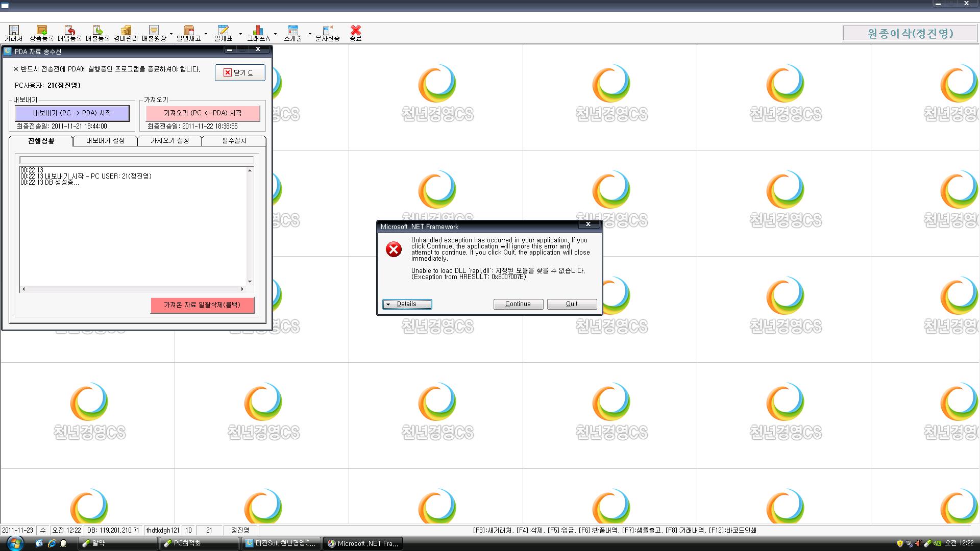This screenshot has width=980, height=551.
Task: Click the taskbar clock 오전 12:22
Action: [959, 543]
